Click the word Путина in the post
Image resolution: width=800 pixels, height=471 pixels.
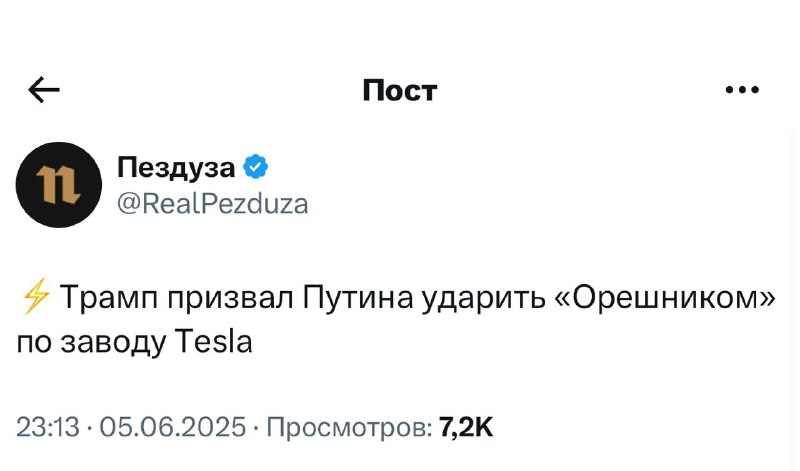(x=358, y=297)
